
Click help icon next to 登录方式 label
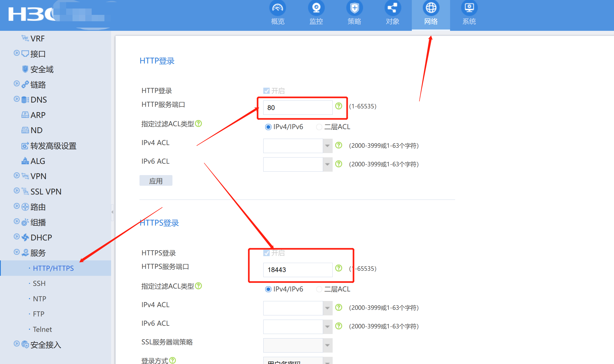pyautogui.click(x=172, y=360)
